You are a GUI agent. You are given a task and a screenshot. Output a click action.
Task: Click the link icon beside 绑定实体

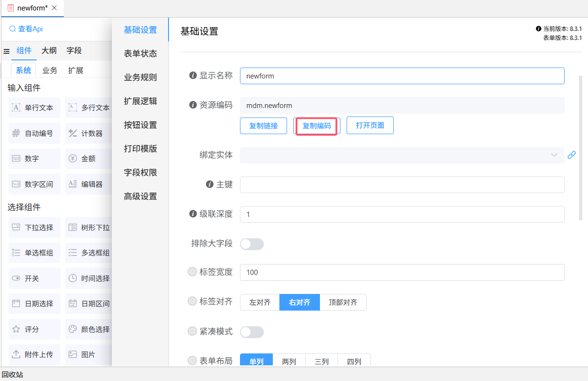click(571, 155)
